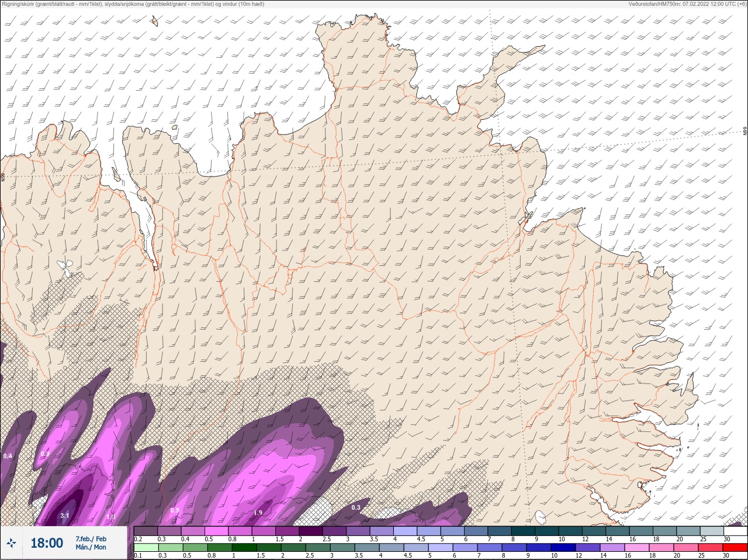Click the small island off the north coast
The width and height of the screenshot is (748, 560).
[154, 22]
